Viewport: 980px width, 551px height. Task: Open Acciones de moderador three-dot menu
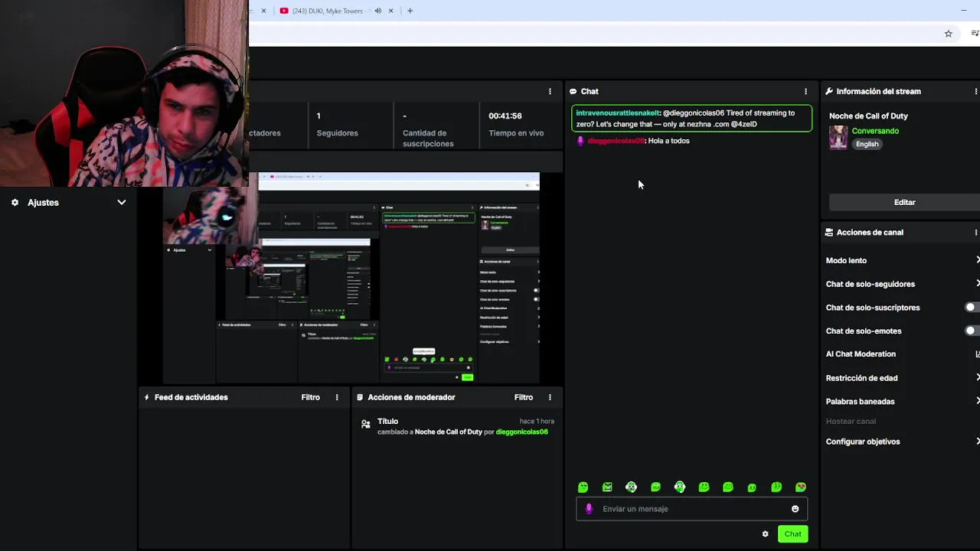[x=550, y=397]
